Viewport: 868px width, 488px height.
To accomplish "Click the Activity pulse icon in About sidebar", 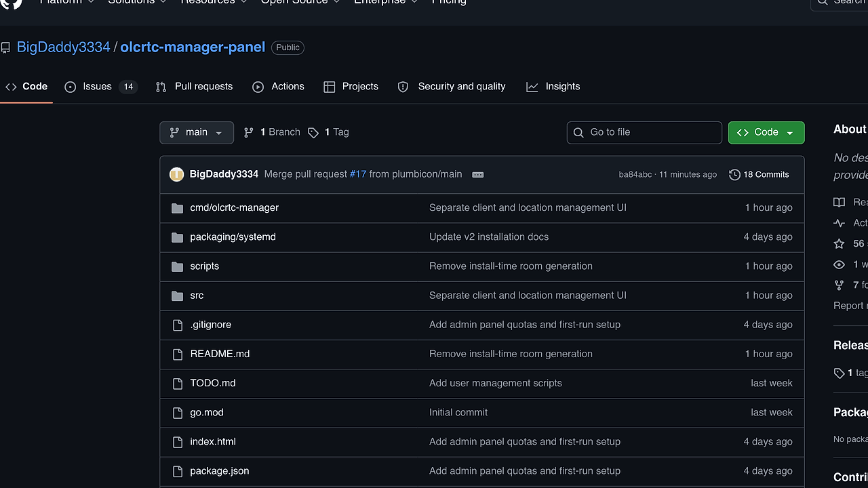I will pos(840,222).
